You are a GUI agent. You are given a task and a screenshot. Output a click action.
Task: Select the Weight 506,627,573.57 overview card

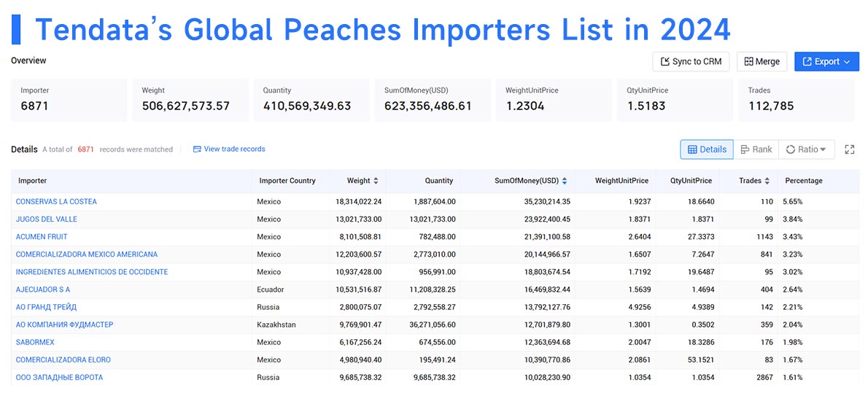click(190, 100)
